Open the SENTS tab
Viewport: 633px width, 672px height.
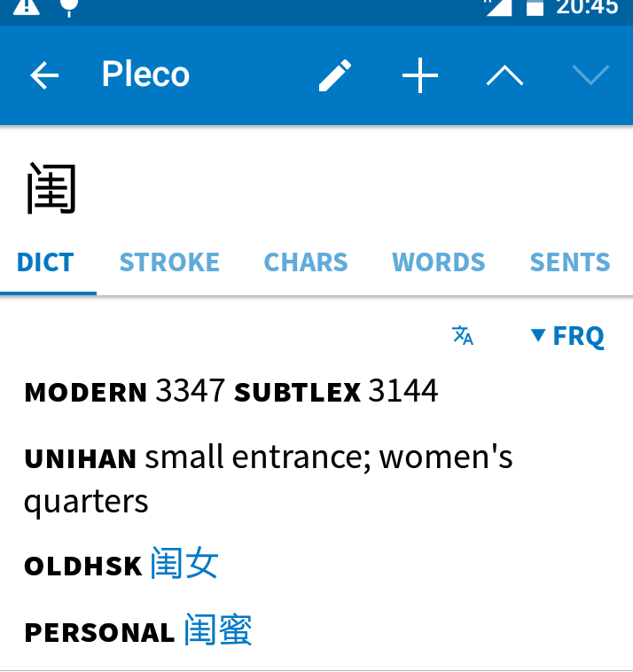[570, 262]
